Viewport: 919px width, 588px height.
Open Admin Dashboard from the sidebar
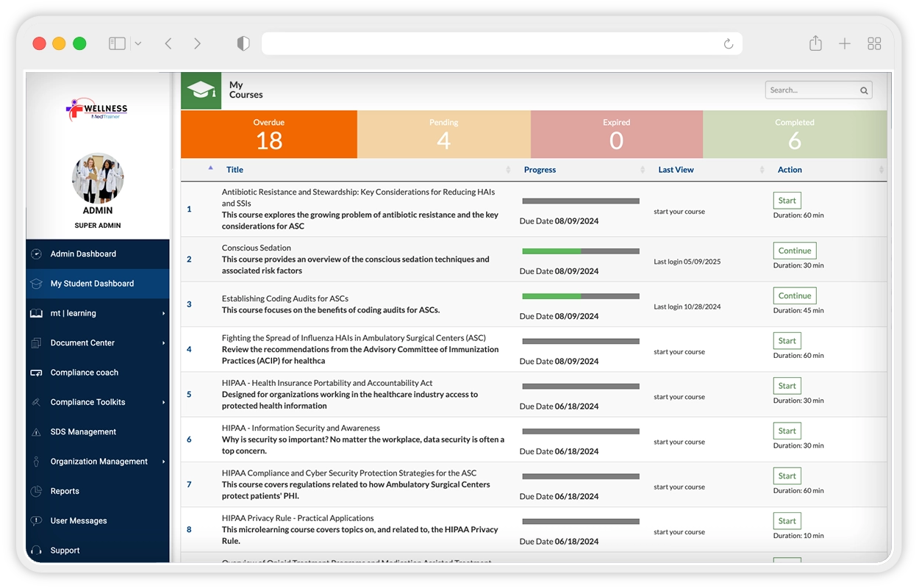(x=83, y=254)
